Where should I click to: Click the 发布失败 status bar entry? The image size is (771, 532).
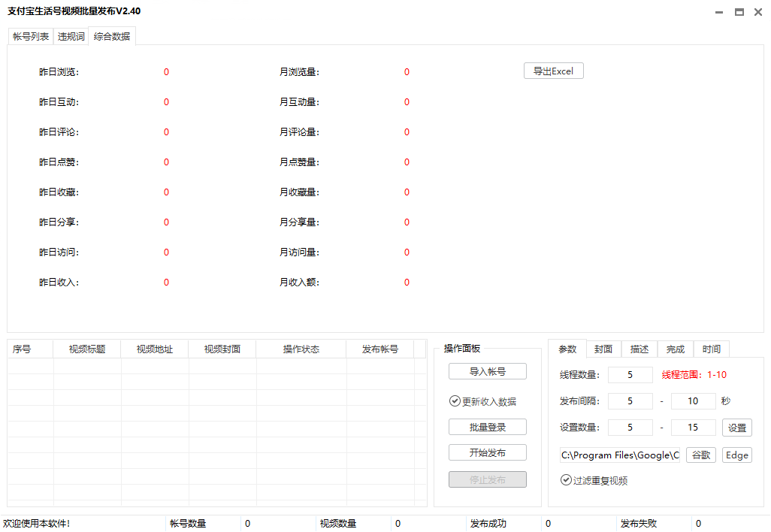(638, 524)
